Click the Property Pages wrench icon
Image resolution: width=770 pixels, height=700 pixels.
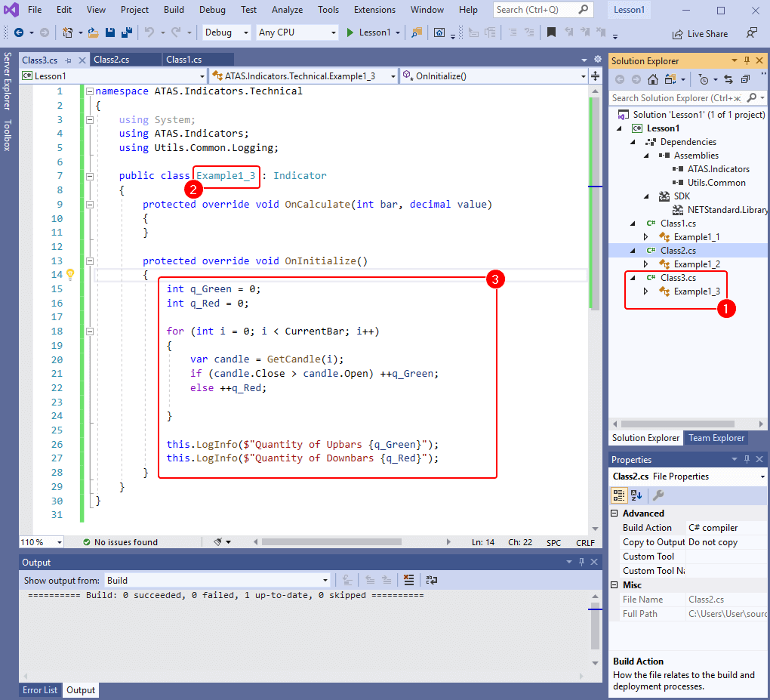658,495
